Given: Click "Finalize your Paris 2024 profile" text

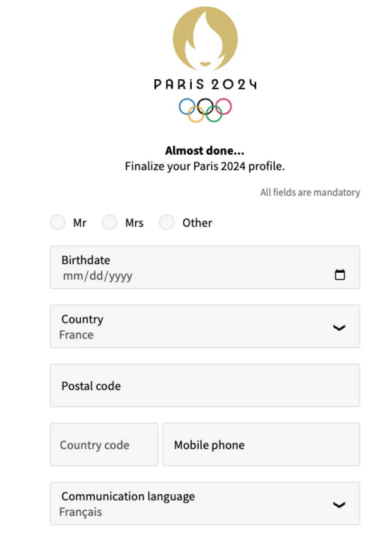Looking at the screenshot, I should pos(205,166).
